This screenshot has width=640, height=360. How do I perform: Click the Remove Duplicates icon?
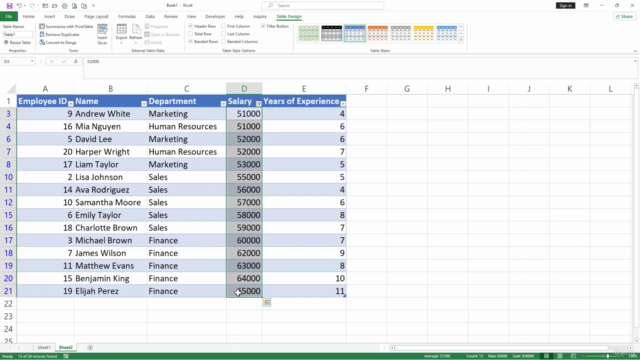click(x=42, y=34)
